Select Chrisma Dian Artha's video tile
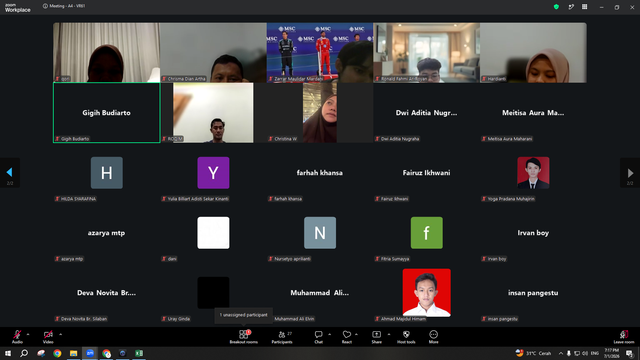This screenshot has height=360, width=640. coord(213,53)
